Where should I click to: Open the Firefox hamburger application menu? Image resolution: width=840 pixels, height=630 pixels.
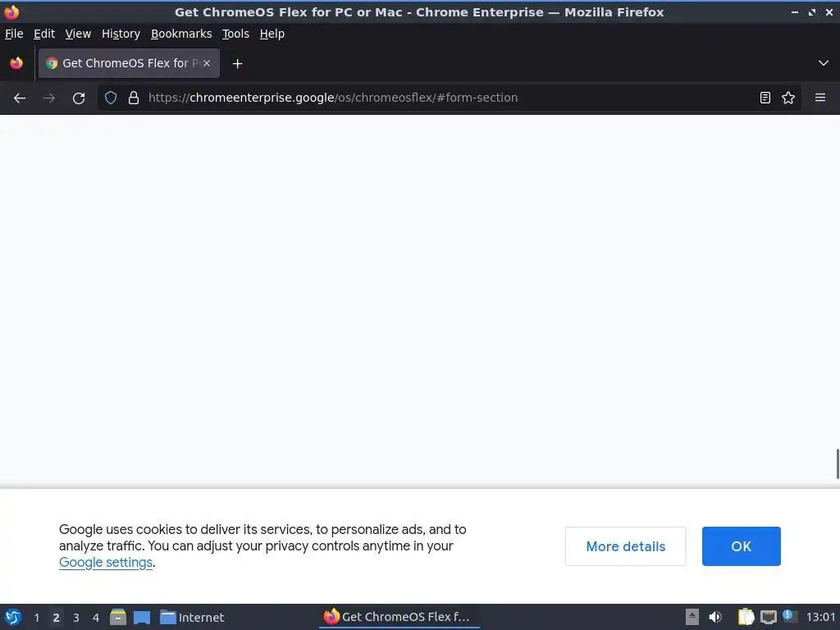click(x=820, y=98)
